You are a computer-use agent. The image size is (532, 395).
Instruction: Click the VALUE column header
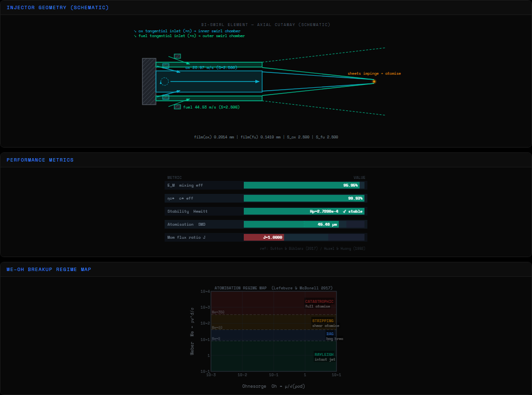click(x=359, y=177)
